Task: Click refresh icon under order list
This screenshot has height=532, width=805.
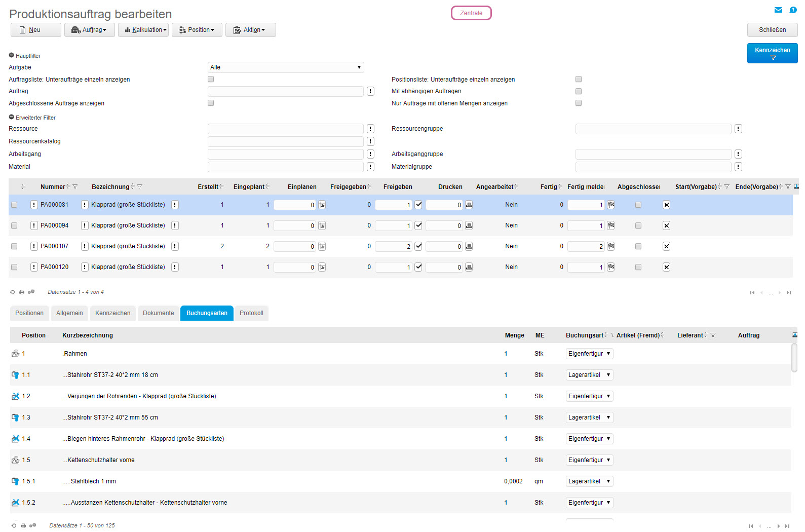Action: tap(13, 292)
